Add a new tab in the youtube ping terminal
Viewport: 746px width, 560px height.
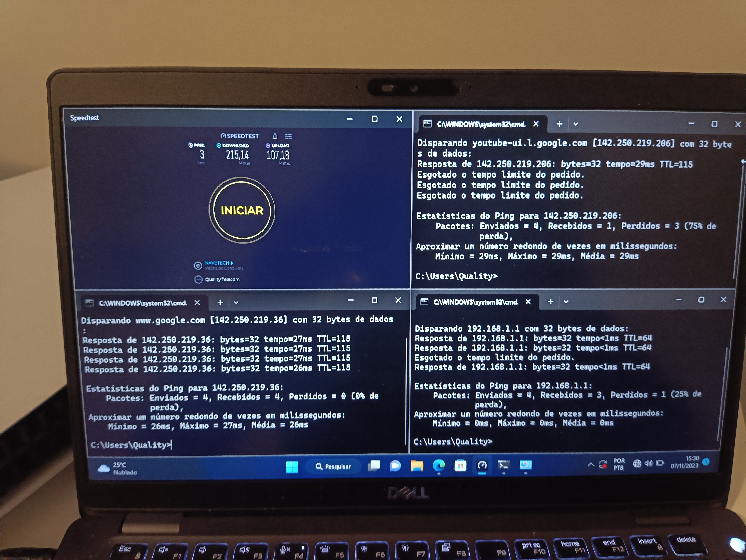click(x=559, y=124)
